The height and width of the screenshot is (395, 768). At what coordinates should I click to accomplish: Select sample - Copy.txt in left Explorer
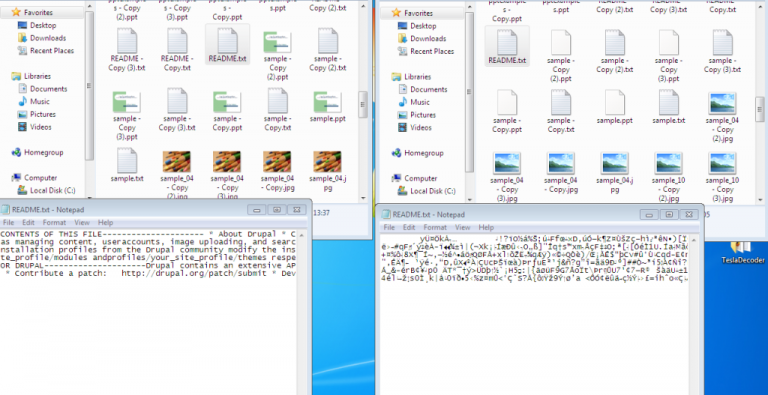(277, 109)
